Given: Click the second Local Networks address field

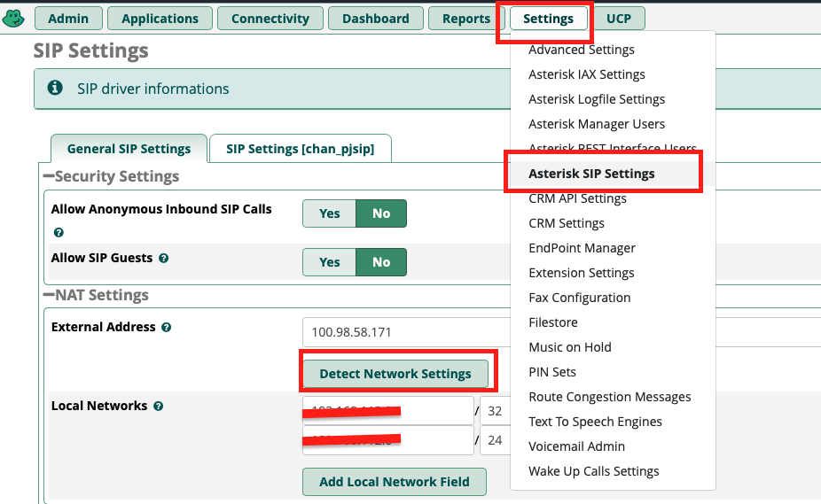Looking at the screenshot, I should pyautogui.click(x=388, y=440).
